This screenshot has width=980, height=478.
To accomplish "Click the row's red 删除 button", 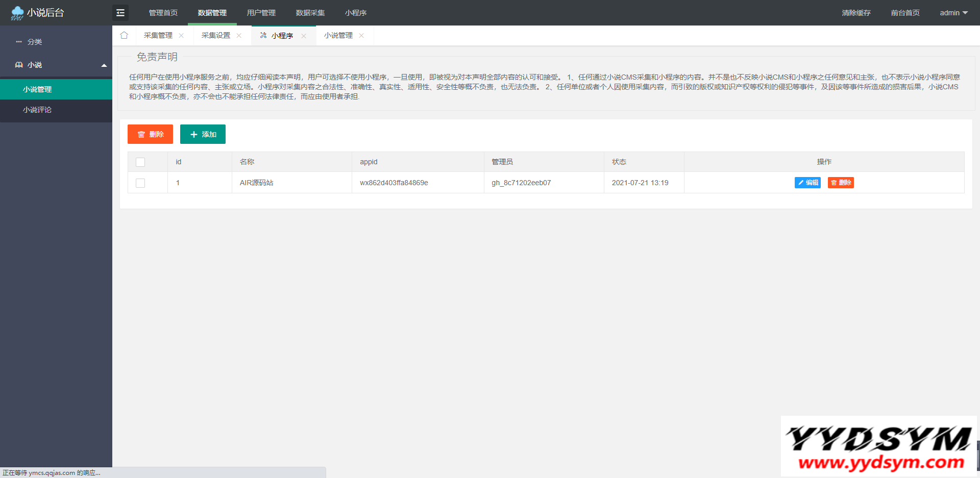I will pos(841,183).
